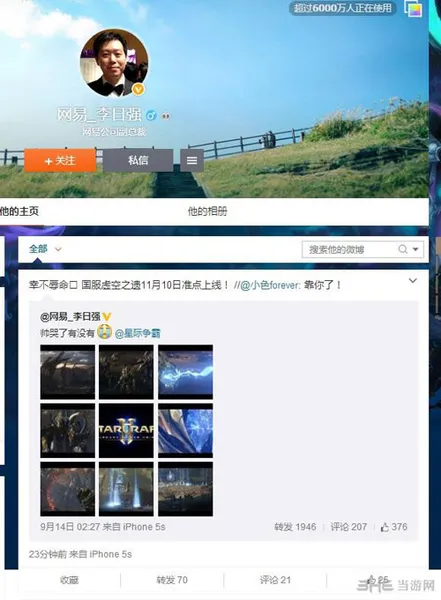Click the magnifier search icon
Viewport: 441px width, 600px height.
click(402, 249)
